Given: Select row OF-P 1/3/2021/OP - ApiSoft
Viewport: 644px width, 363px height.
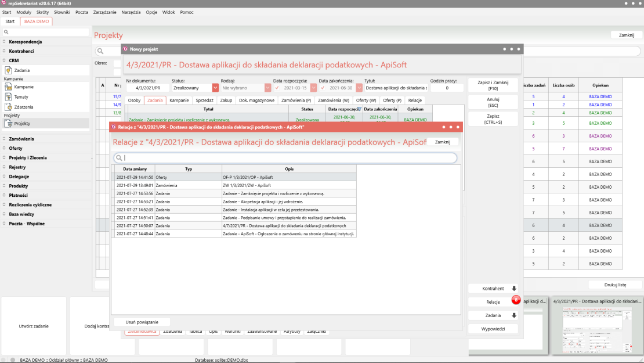Looking at the screenshot, I should click(x=234, y=177).
